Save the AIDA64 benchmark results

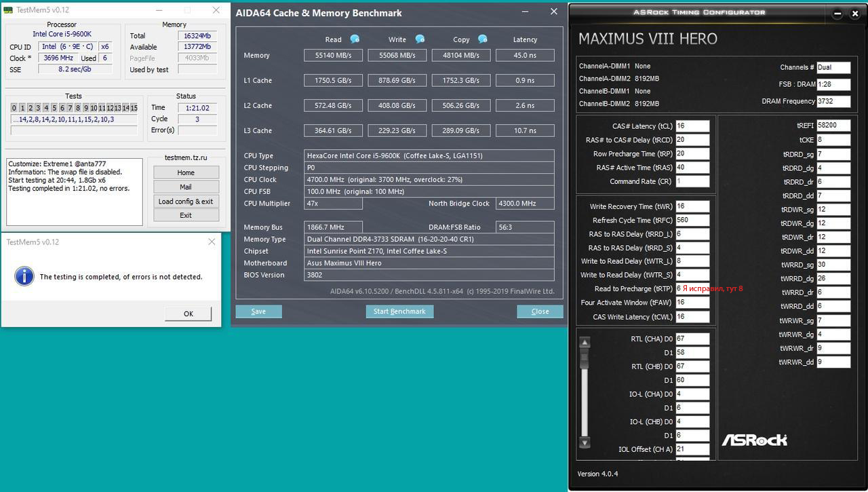(x=258, y=311)
